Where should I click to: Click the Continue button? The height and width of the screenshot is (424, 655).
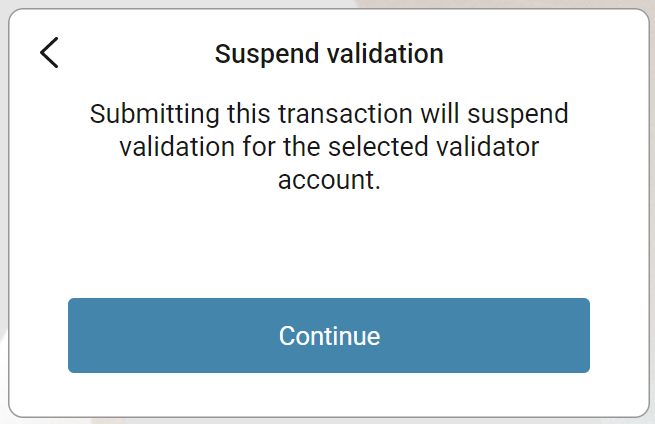(329, 335)
